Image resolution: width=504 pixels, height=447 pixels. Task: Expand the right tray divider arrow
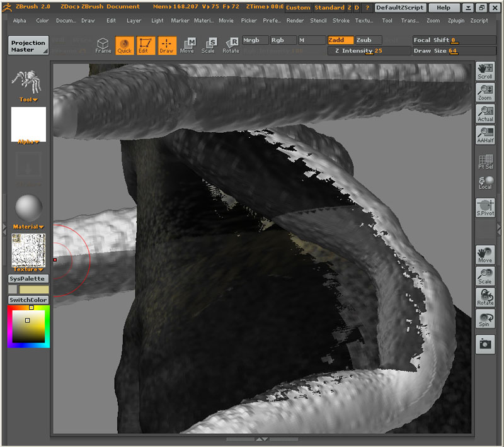(499, 229)
